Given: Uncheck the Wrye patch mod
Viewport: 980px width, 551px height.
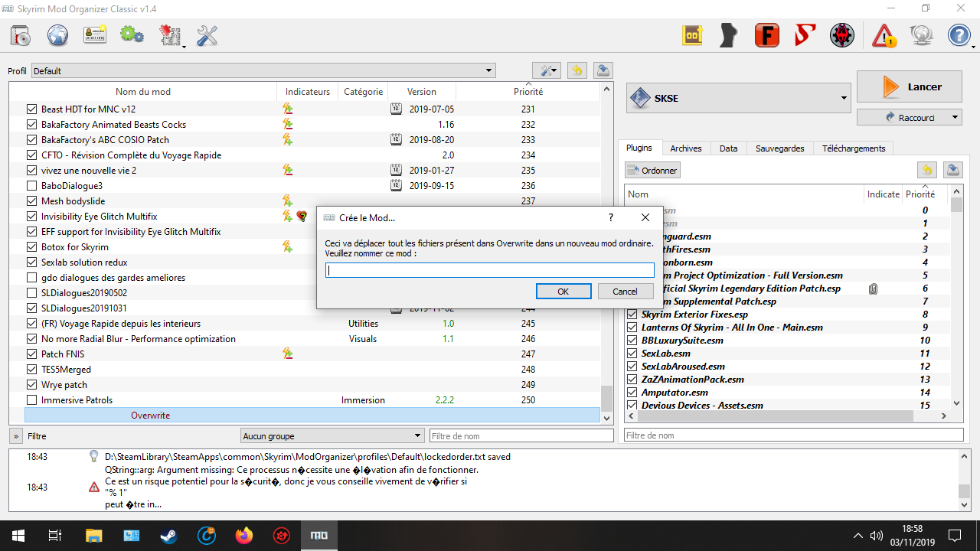Looking at the screenshot, I should coord(31,385).
